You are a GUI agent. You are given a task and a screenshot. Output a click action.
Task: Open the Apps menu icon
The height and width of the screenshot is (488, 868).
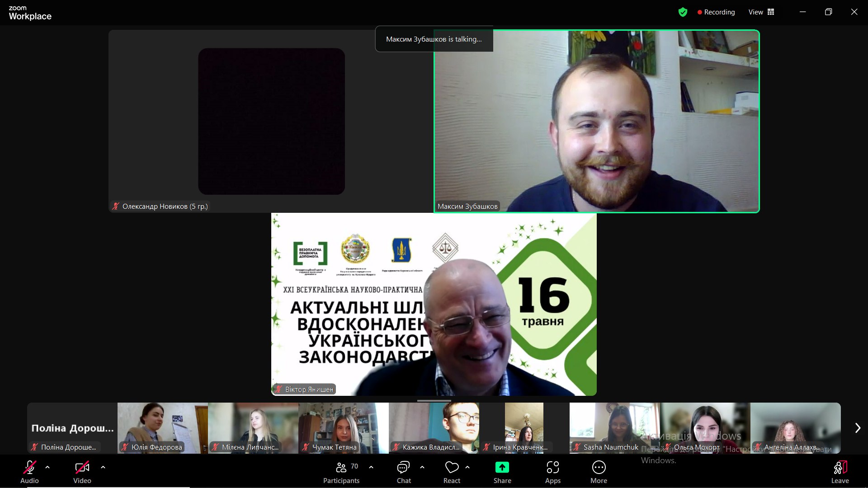[x=552, y=467]
